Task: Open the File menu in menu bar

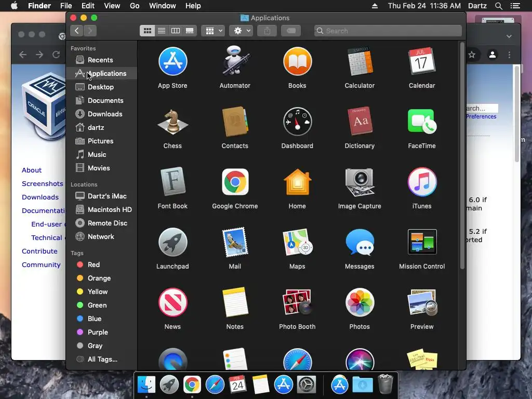Action: tap(66, 6)
